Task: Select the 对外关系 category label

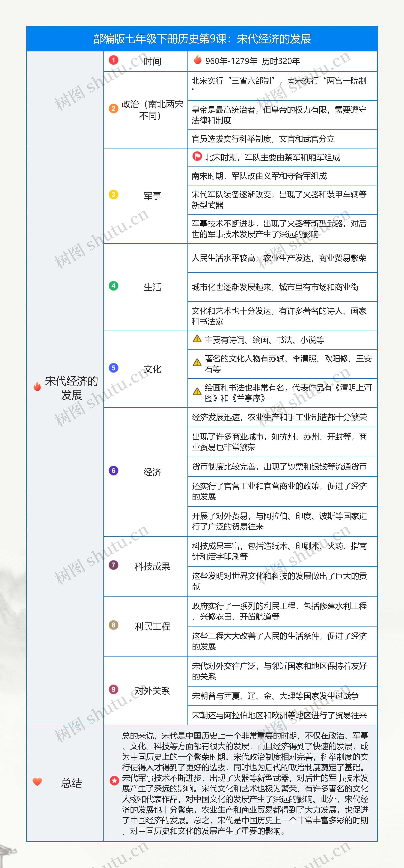Action: point(152,691)
